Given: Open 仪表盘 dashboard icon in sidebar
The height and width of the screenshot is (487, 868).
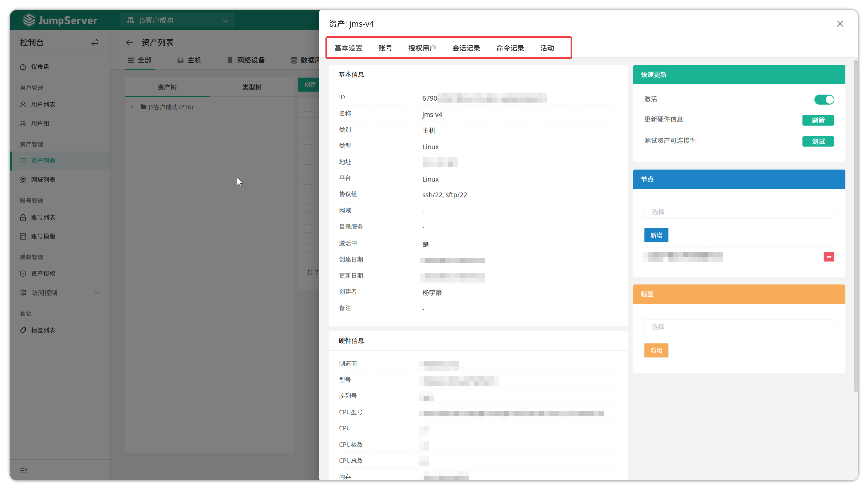Looking at the screenshot, I should point(23,67).
